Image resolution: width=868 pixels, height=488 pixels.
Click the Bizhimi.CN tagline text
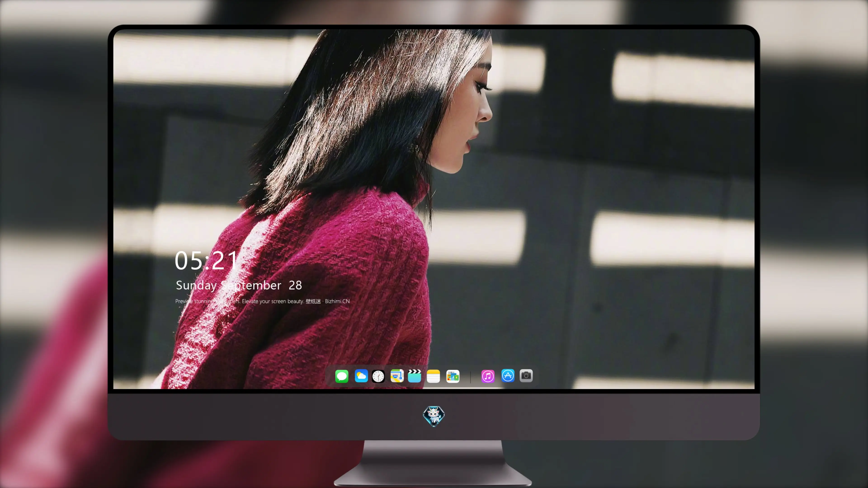(x=262, y=301)
